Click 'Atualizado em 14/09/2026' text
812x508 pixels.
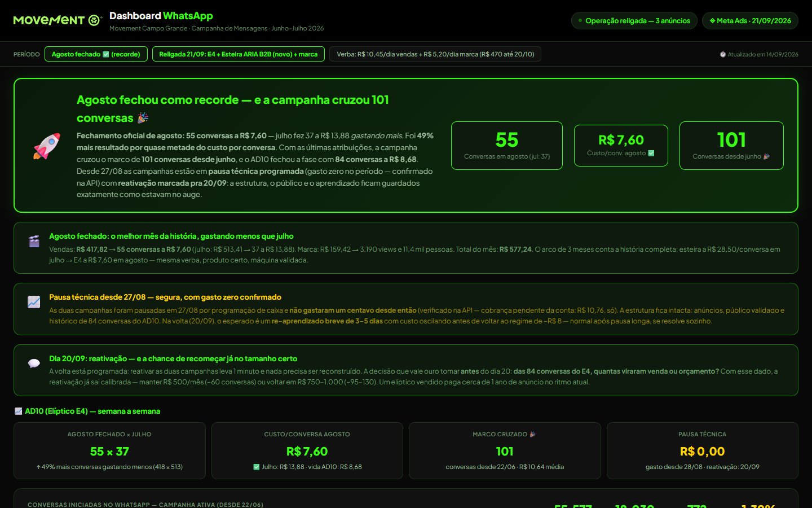[763, 55]
